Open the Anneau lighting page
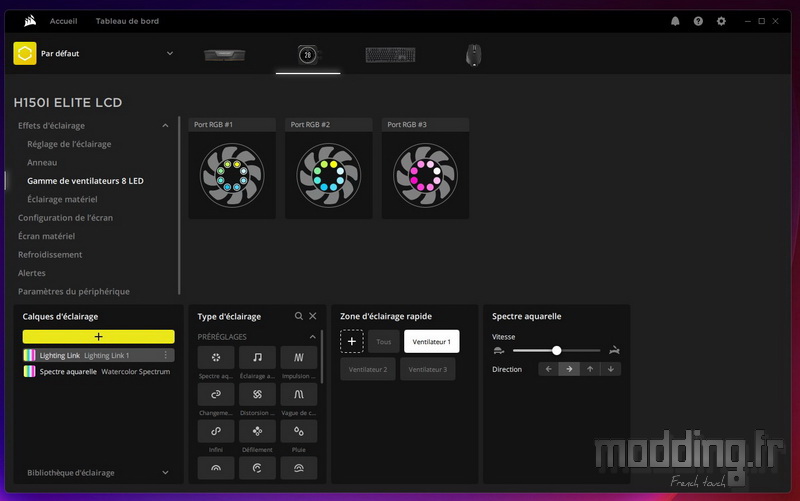Screen dimensions: 800x501 (42, 162)
